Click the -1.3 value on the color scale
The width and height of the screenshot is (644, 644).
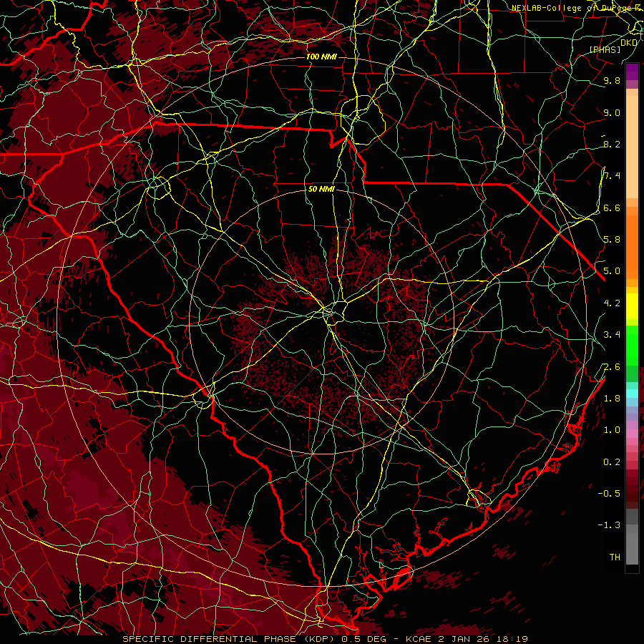609,525
